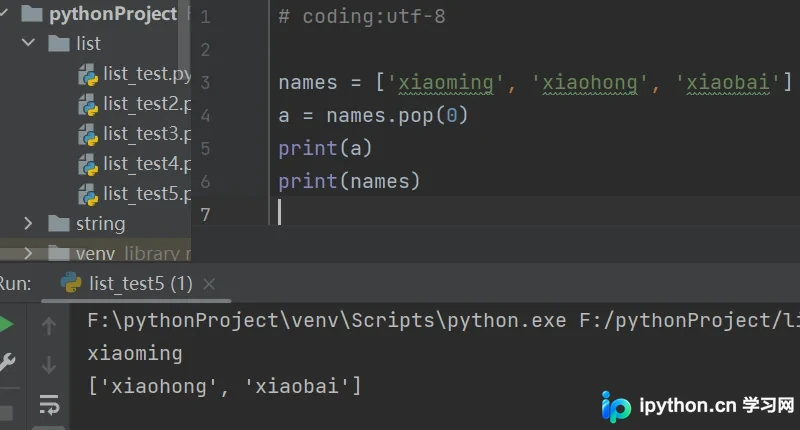Close the list_test5 (1) run tab
Screen dimensions: 800x430
(209, 284)
